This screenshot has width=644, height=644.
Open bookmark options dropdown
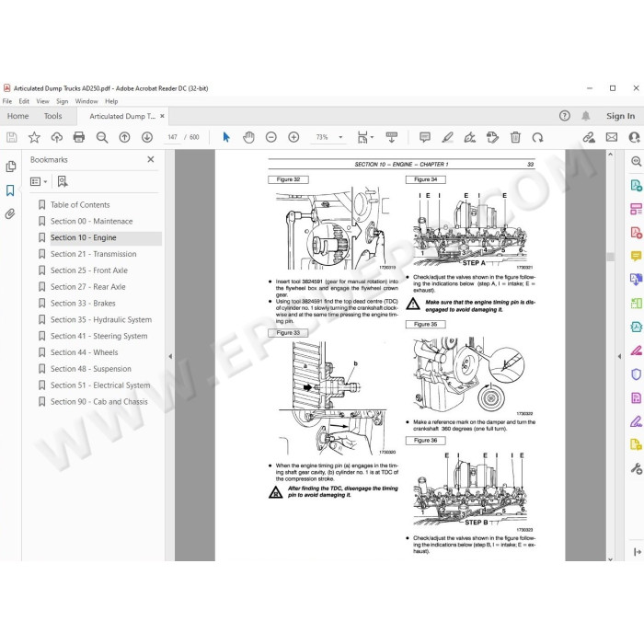point(39,181)
